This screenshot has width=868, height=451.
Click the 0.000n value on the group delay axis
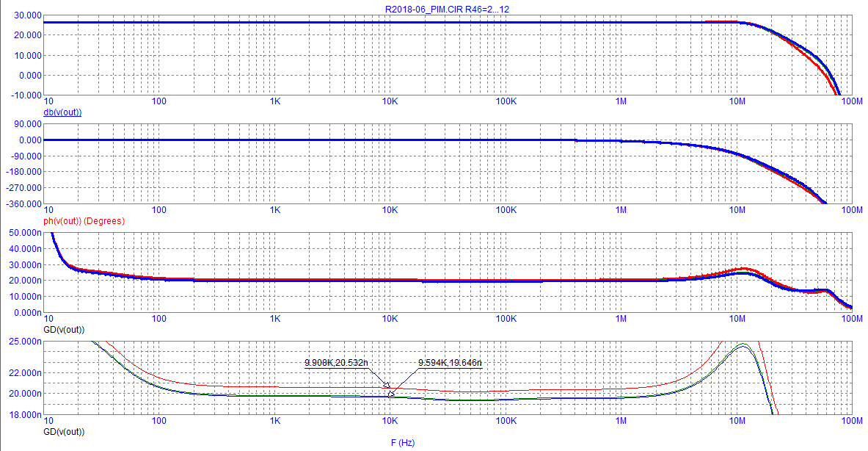[28, 312]
